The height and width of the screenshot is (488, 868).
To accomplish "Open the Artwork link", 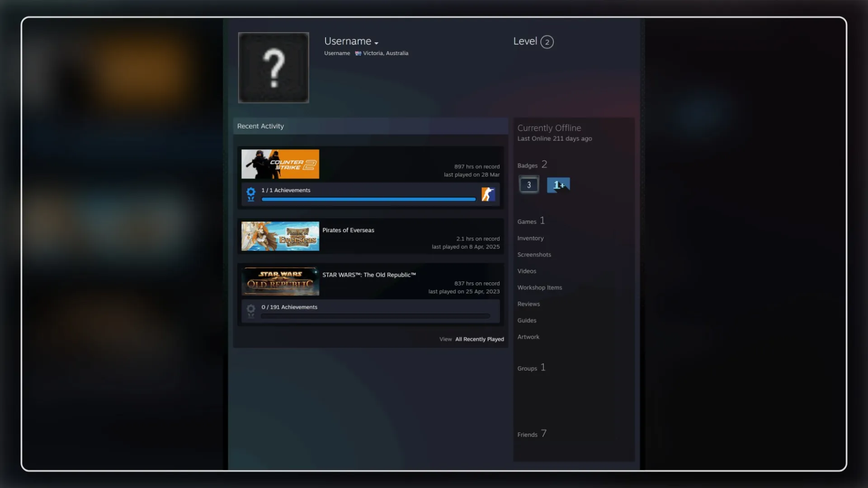I will 528,337.
